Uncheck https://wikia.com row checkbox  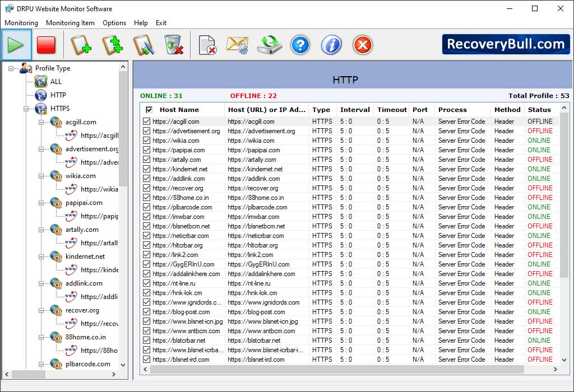(147, 141)
